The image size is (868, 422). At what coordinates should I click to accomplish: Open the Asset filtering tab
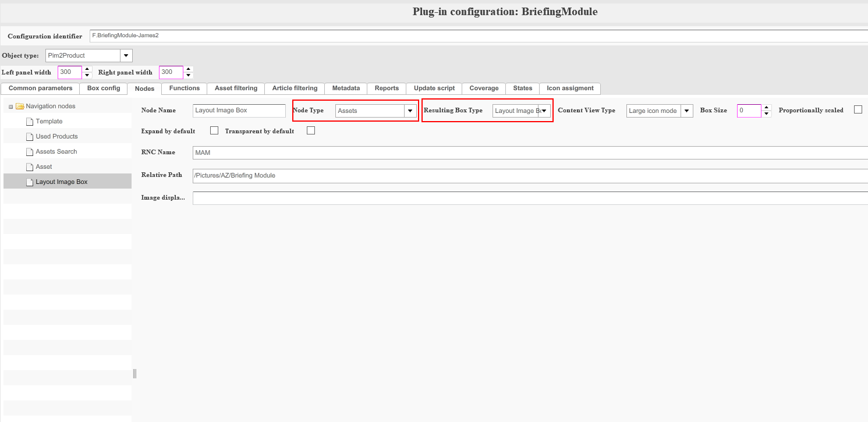236,88
